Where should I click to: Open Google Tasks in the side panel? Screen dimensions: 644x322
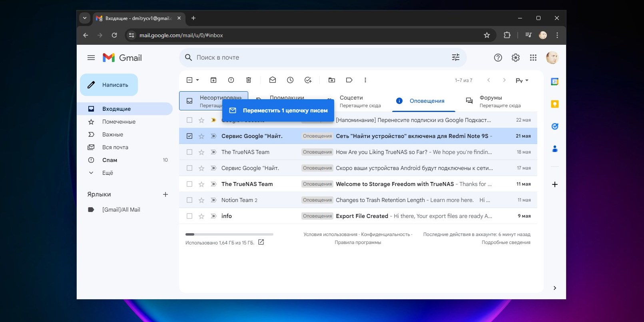[555, 126]
